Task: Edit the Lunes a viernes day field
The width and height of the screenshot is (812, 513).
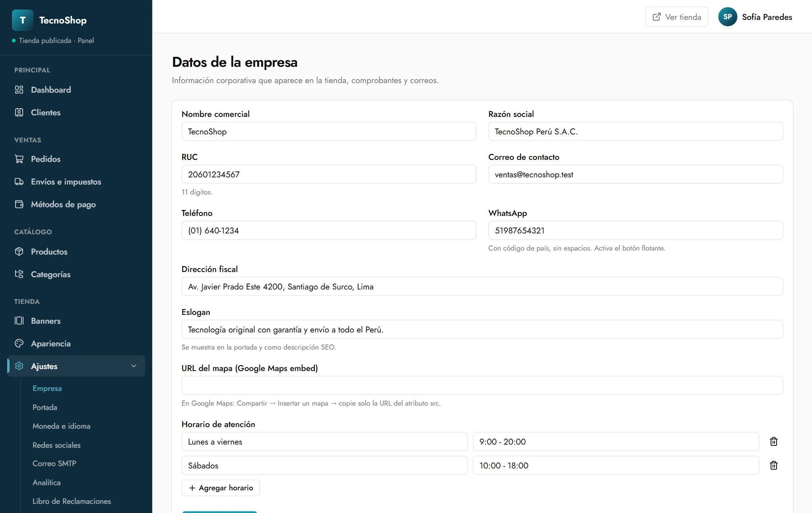Action: (x=325, y=441)
